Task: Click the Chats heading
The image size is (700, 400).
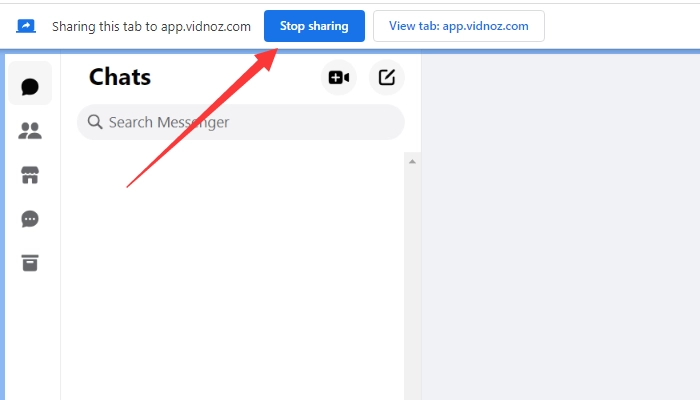Action: (120, 77)
